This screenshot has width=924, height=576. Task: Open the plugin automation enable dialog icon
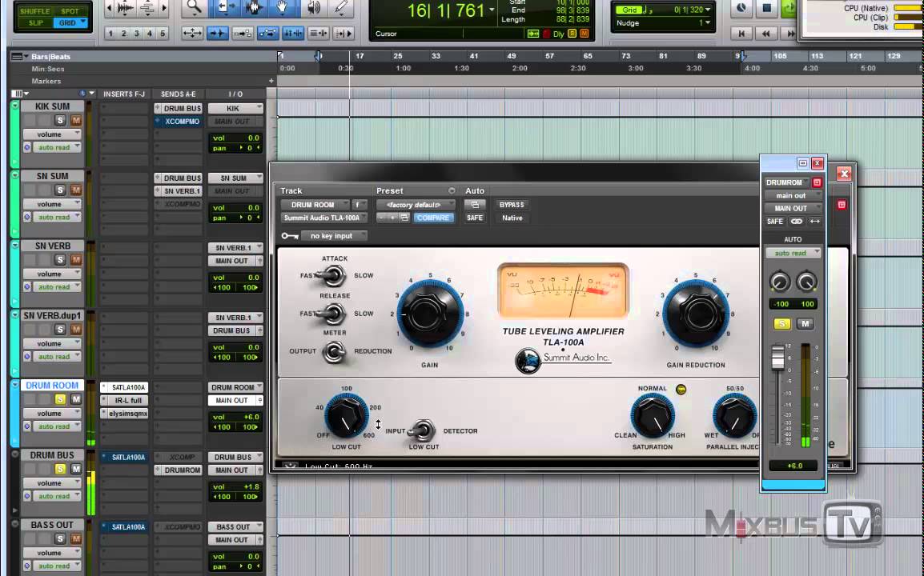pyautogui.click(x=474, y=204)
